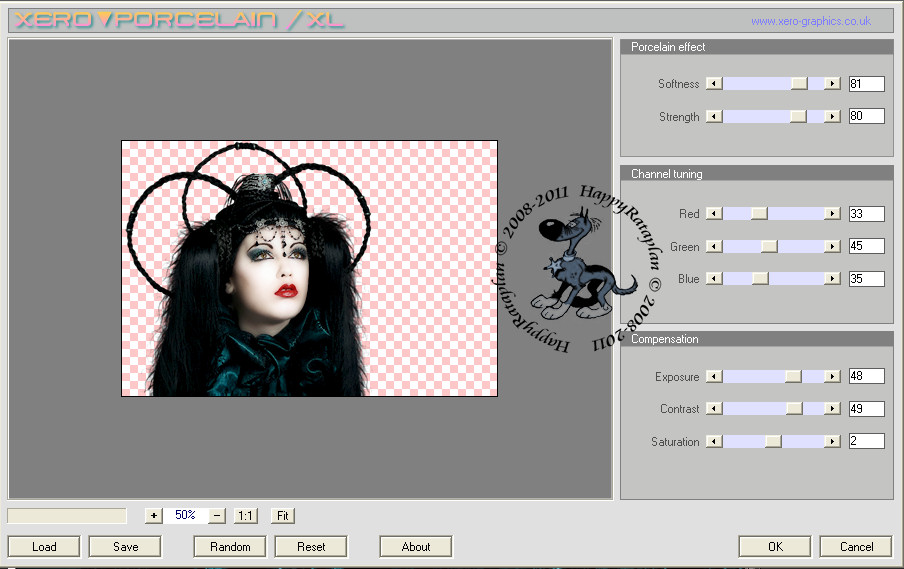Restore defaults with Reset button
Viewport: 904px width, 569px height.
tap(311, 547)
